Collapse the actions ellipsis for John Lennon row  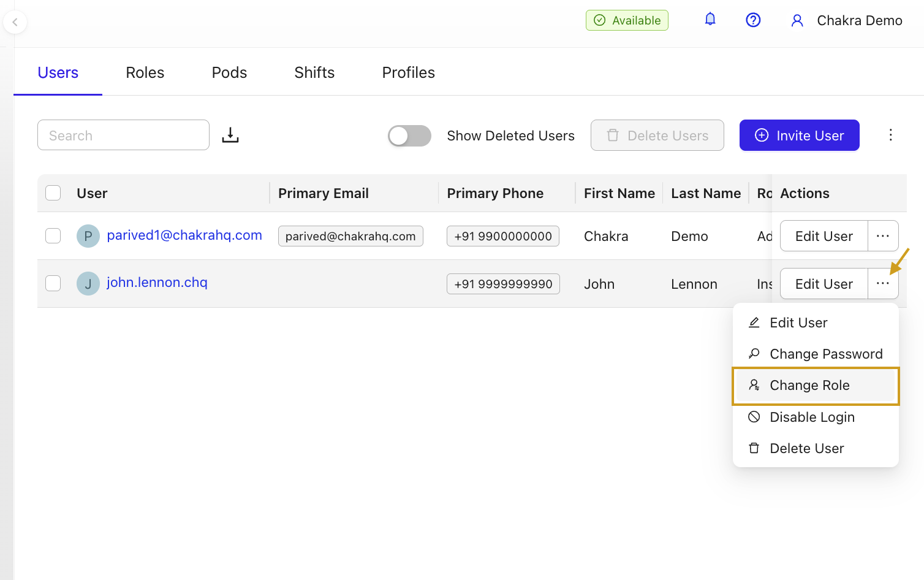882,283
